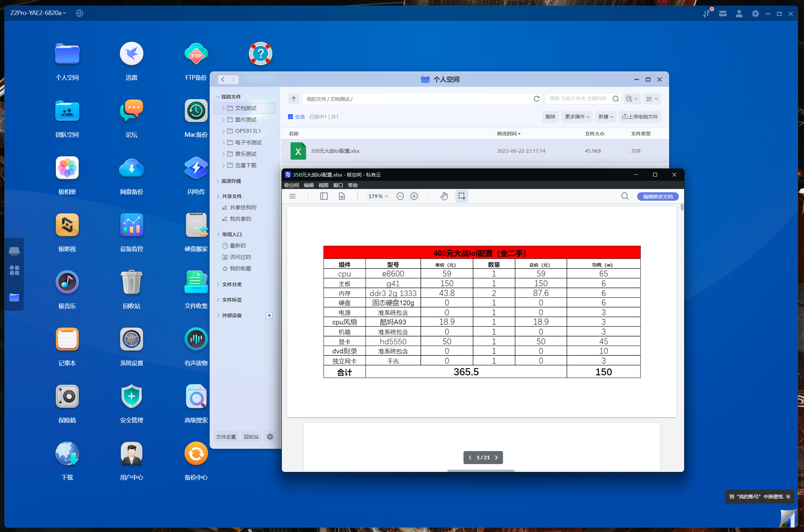
Task: Click the 编辑修改文档 button
Action: (657, 196)
